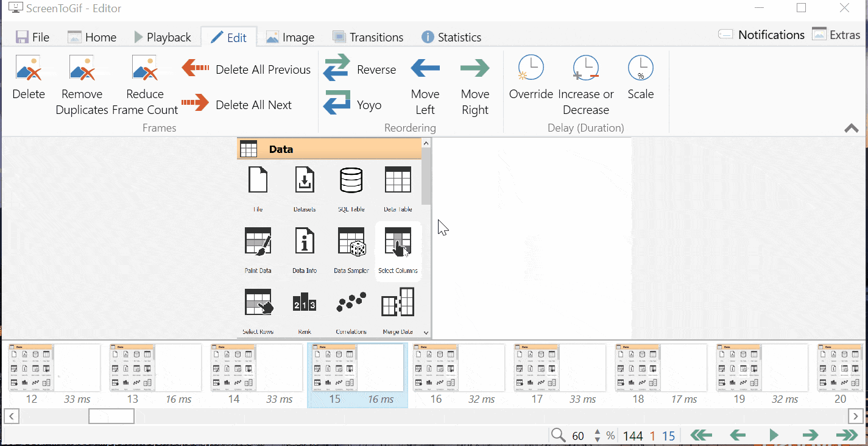The image size is (868, 446).
Task: Switch to the Transitions tab
Action: 368,37
